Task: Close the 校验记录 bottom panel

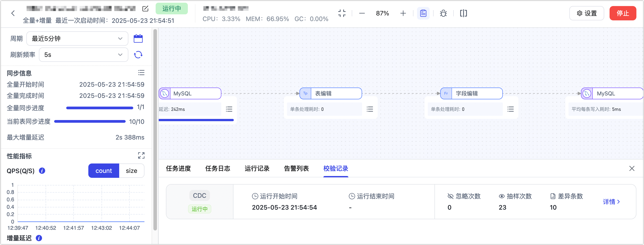Action: click(632, 168)
